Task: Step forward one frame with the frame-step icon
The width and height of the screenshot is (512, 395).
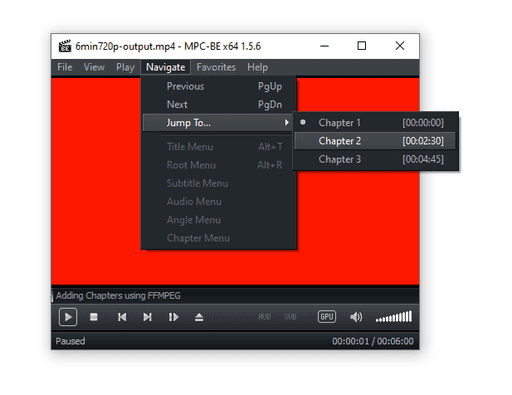Action: 173,317
